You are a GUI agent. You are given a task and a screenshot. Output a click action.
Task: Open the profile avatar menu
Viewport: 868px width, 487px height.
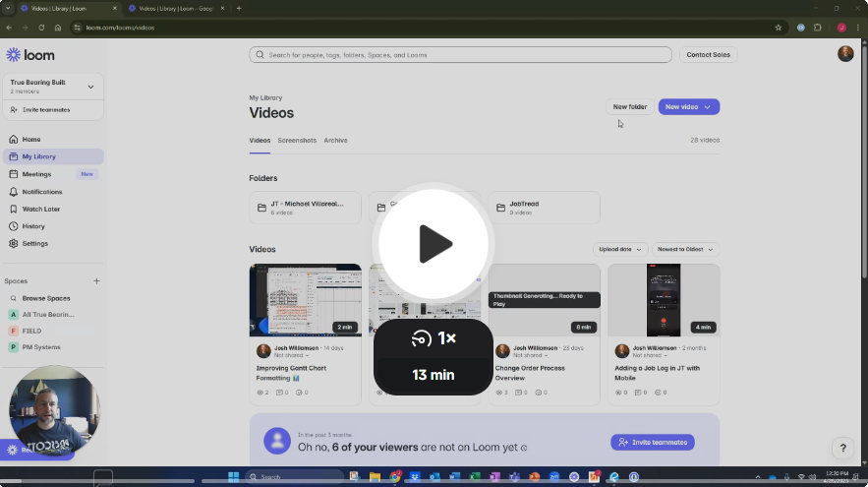pos(845,54)
